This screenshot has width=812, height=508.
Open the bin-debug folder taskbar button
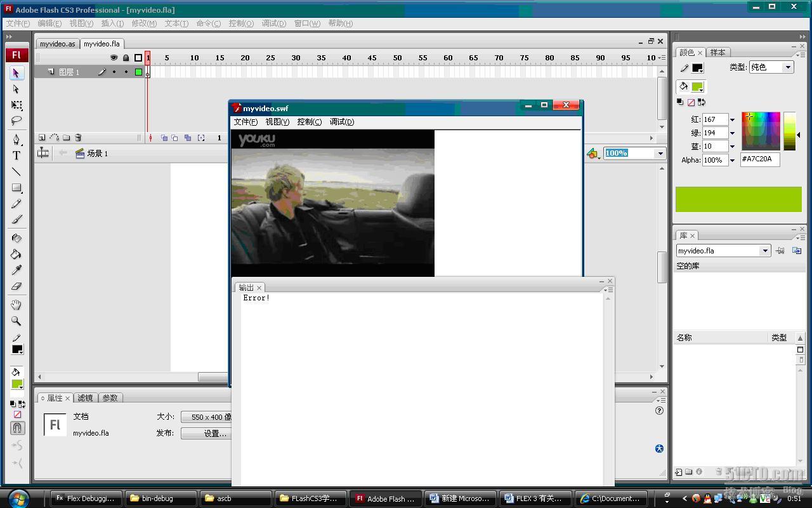160,498
